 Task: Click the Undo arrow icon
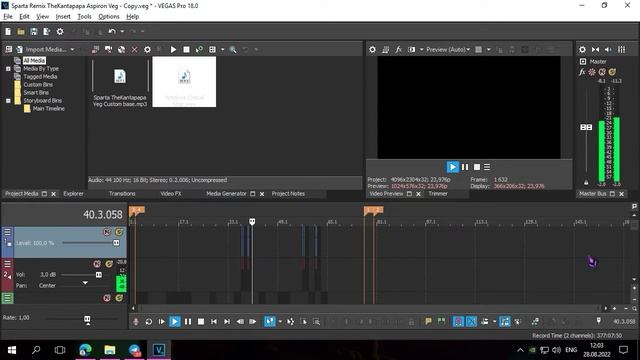coord(112,31)
